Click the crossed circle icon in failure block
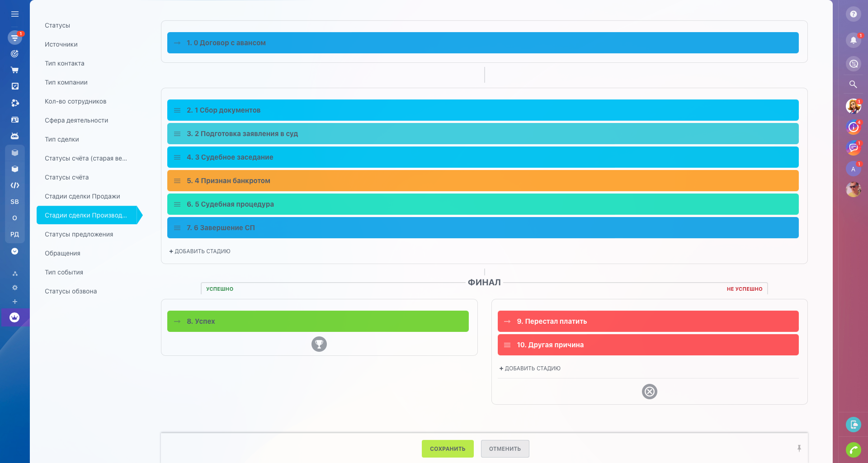This screenshot has height=463, width=868. pyautogui.click(x=650, y=392)
